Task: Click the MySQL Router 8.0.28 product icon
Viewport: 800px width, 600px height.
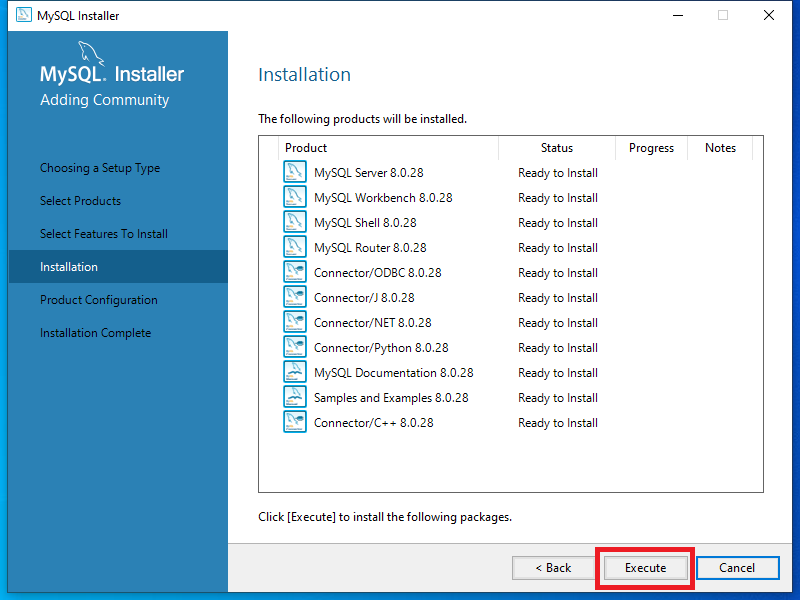Action: [x=295, y=247]
